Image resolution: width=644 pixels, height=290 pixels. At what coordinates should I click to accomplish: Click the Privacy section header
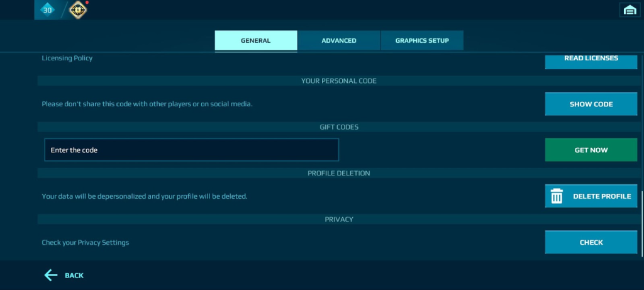[x=339, y=220]
